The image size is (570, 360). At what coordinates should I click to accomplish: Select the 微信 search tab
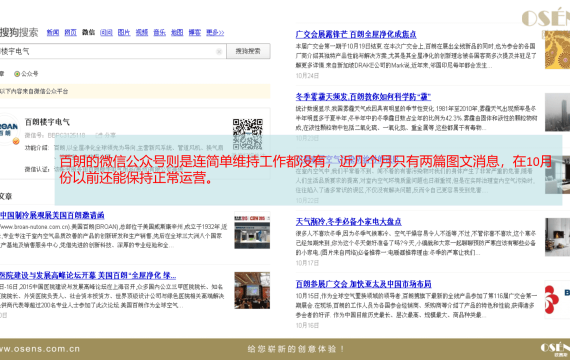[x=88, y=33]
